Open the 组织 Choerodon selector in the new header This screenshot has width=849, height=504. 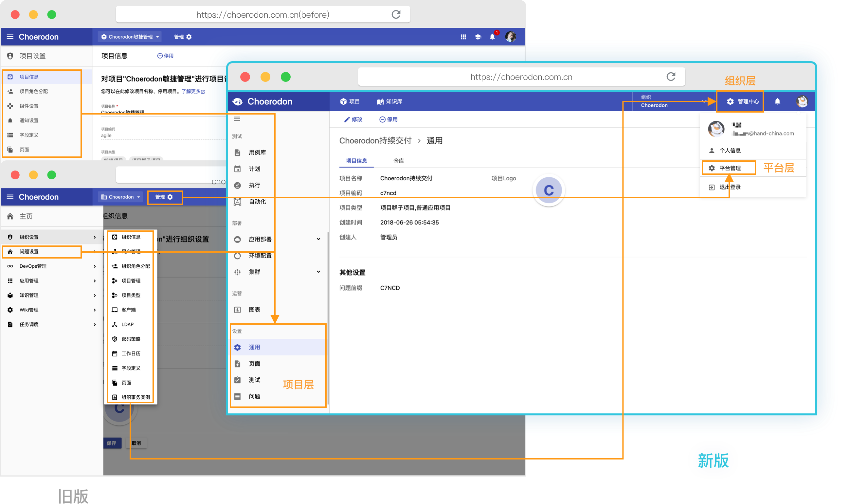tap(674, 101)
